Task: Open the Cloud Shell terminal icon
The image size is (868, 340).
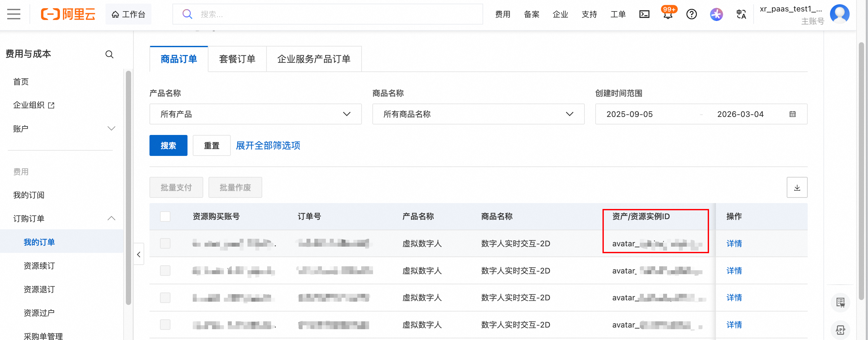Action: point(644,14)
